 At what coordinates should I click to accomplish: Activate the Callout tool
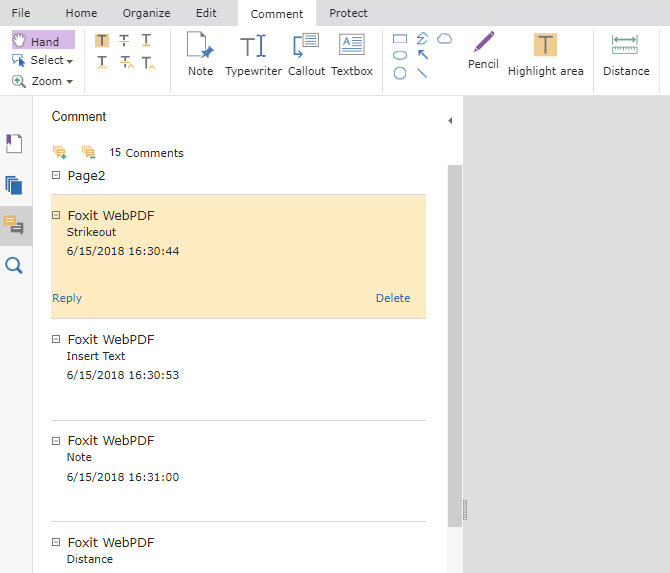(x=306, y=54)
